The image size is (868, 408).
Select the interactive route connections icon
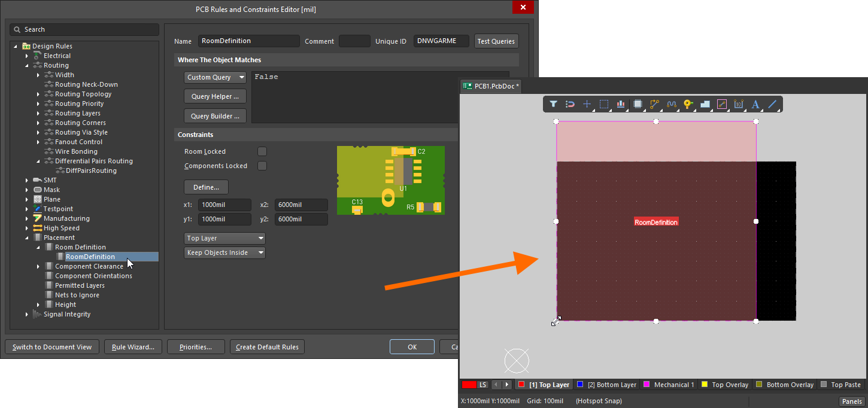[x=655, y=104]
